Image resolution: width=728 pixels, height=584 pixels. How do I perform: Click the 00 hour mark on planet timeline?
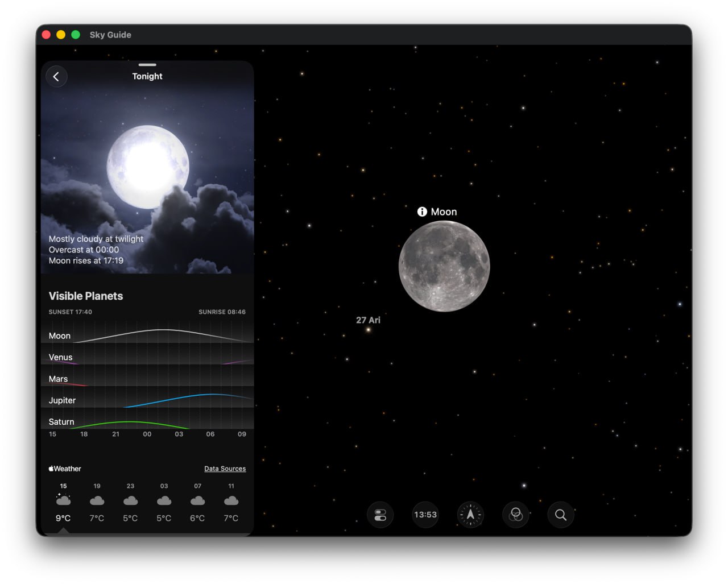pyautogui.click(x=147, y=434)
